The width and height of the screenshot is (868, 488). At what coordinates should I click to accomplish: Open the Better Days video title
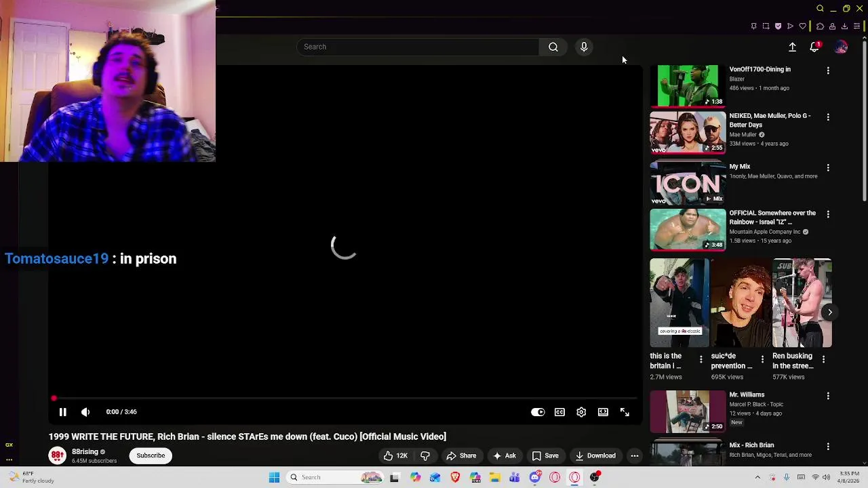(770, 120)
